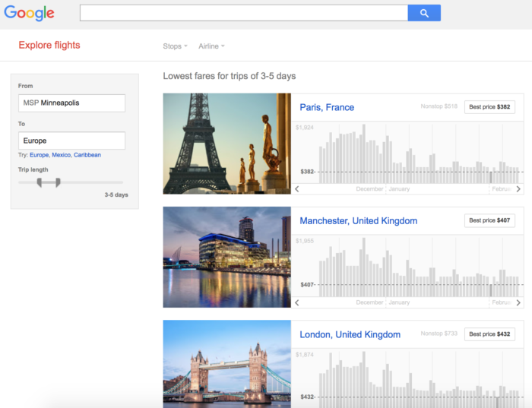
Task: Open the Paris, France destination link
Action: pyautogui.click(x=327, y=107)
